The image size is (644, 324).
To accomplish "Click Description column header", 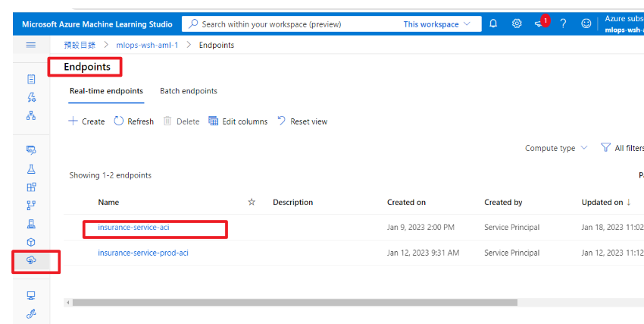I will [x=293, y=202].
